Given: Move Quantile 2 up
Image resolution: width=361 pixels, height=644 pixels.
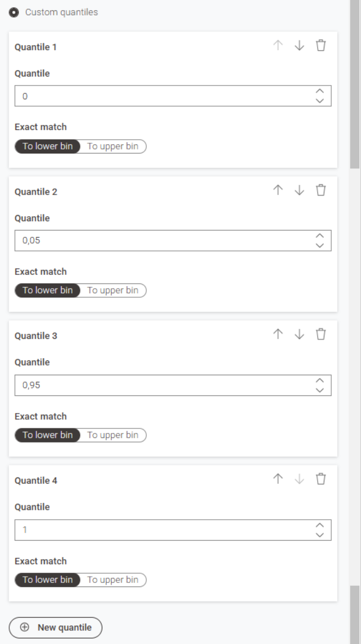Looking at the screenshot, I should (x=278, y=191).
